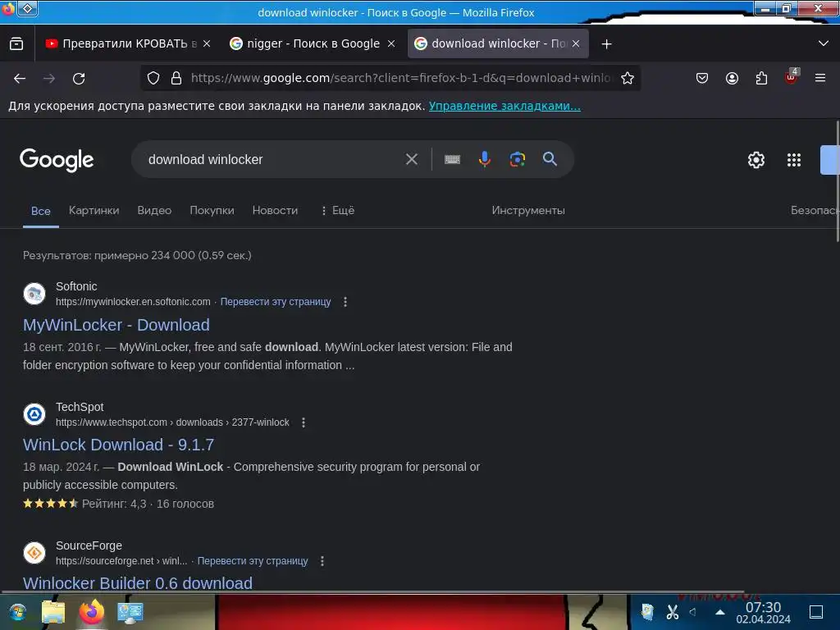Open Google quick settings gear

[756, 160]
